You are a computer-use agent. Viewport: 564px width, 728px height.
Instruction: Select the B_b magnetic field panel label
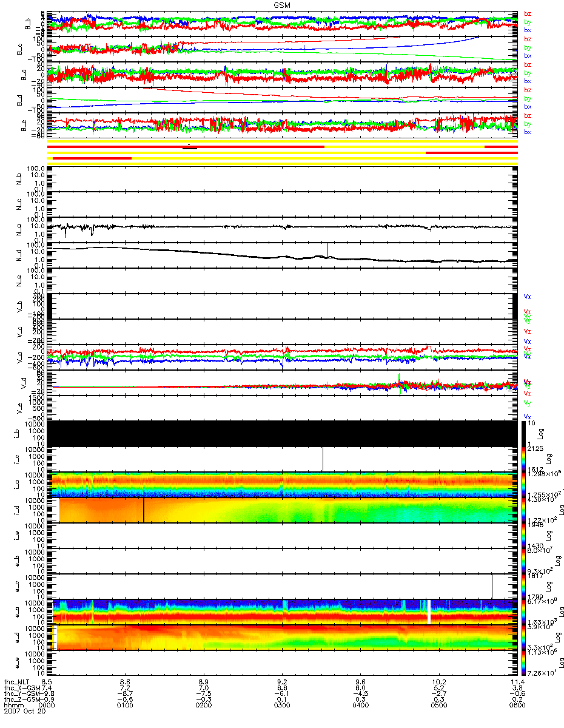click(28, 24)
